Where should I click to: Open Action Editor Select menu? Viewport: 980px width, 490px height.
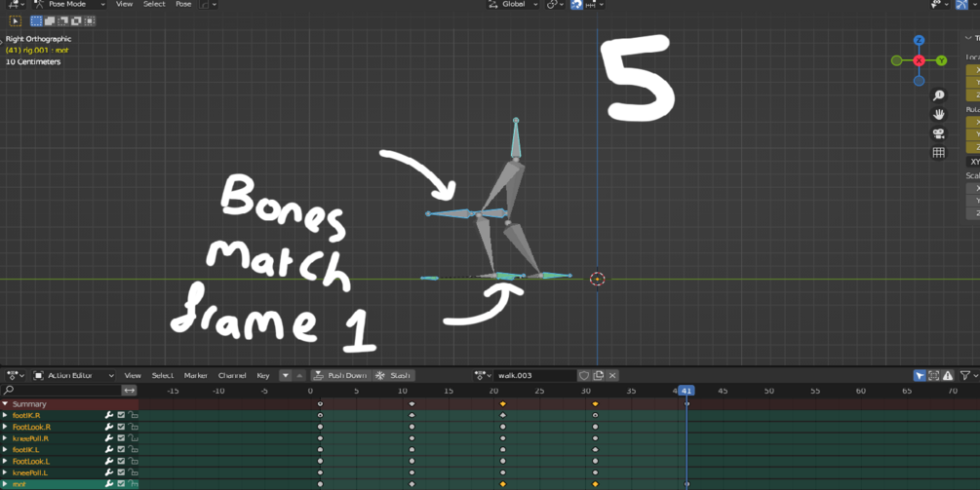[x=163, y=375]
